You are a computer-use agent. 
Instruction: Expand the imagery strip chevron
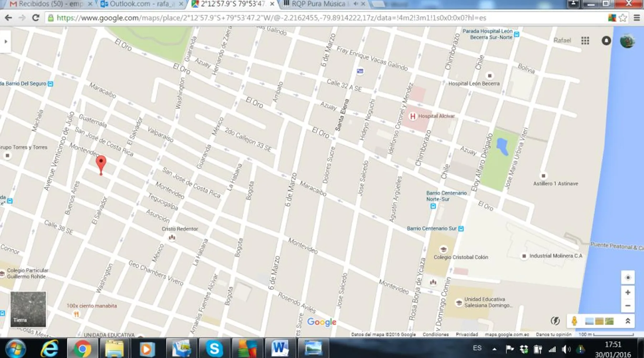628,321
